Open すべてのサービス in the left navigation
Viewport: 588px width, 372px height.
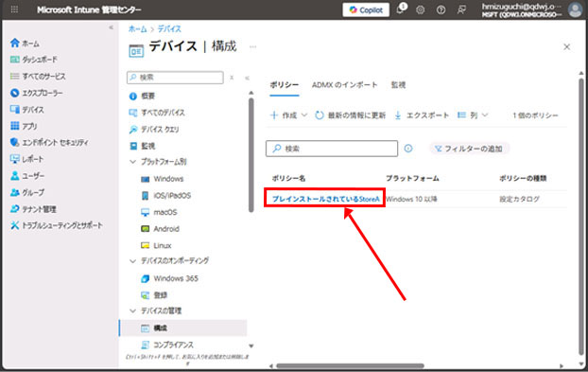(x=38, y=77)
